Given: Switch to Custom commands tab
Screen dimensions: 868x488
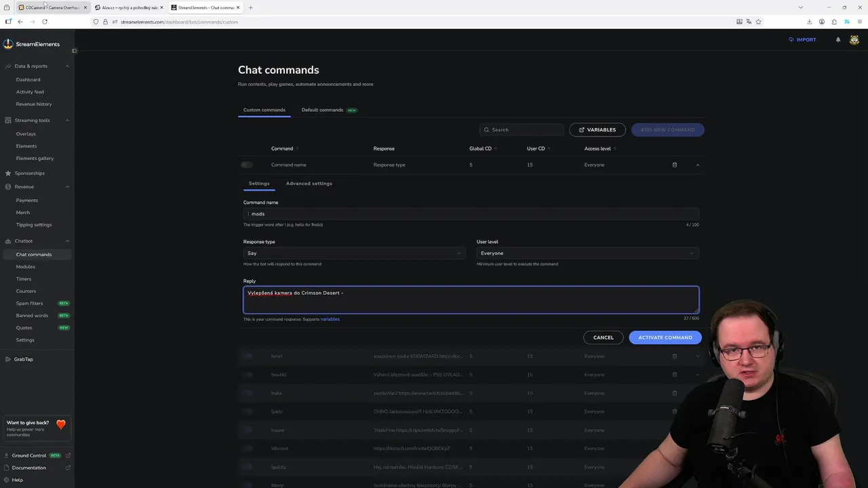Looking at the screenshot, I should [264, 110].
